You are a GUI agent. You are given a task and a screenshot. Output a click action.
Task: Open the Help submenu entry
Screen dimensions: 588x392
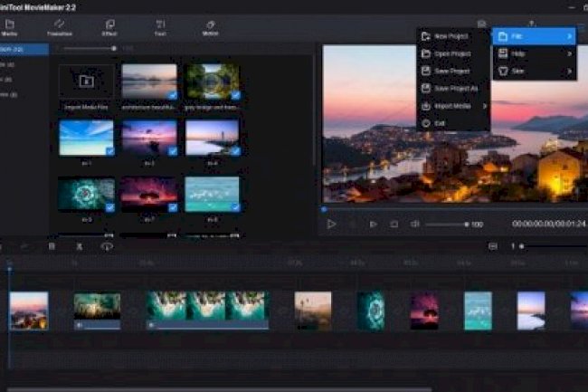[x=534, y=53]
